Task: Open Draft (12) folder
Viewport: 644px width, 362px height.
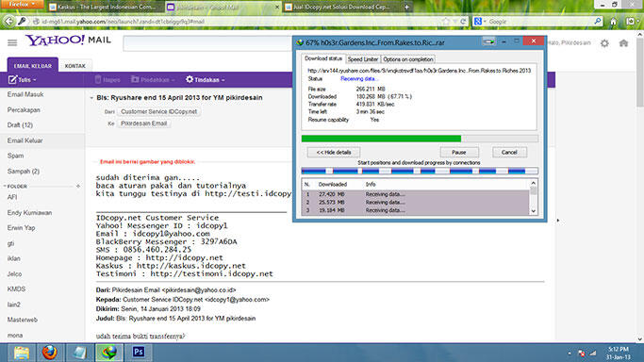Action: click(20, 125)
